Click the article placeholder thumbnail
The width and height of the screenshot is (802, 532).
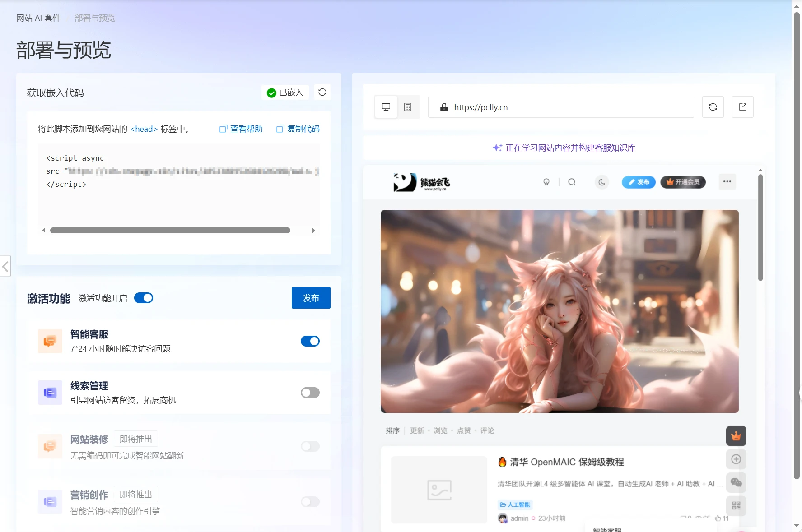pos(439,490)
